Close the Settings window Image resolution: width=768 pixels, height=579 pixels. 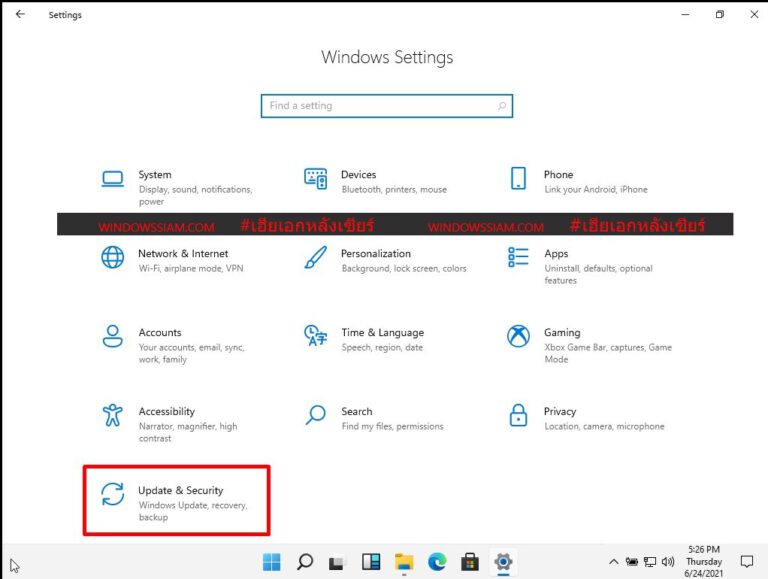point(754,14)
